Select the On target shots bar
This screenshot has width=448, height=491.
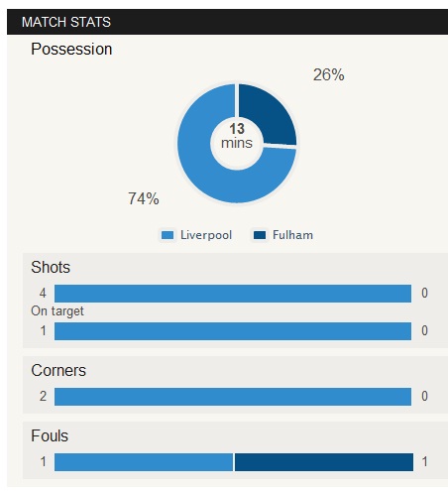click(x=233, y=331)
